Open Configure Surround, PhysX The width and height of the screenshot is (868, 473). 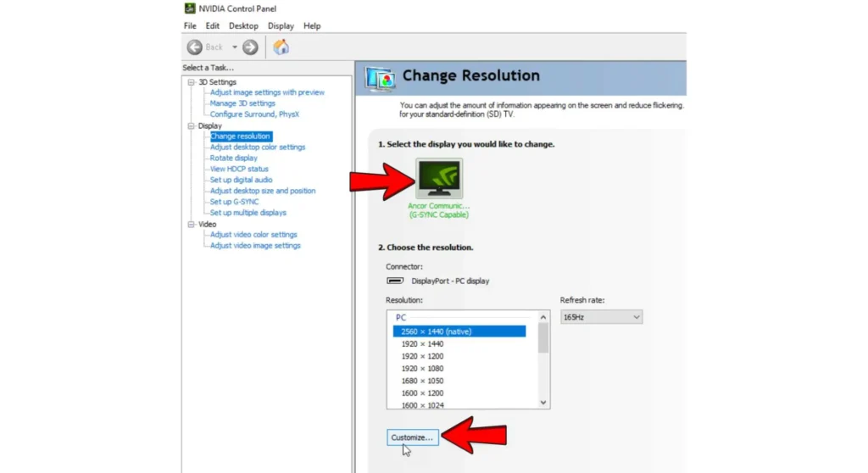(x=254, y=114)
